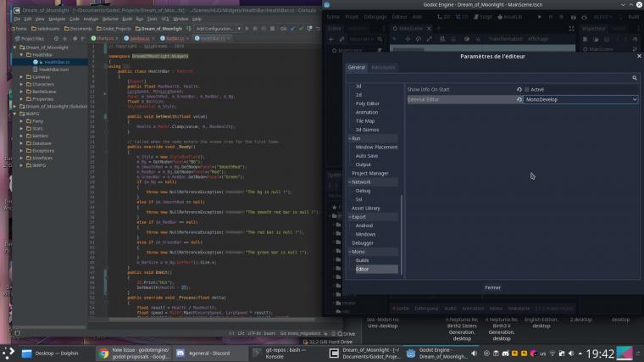This screenshot has height=362, width=644.
Task: Click Rider project panel settings gear icon
Action: click(75, 39)
